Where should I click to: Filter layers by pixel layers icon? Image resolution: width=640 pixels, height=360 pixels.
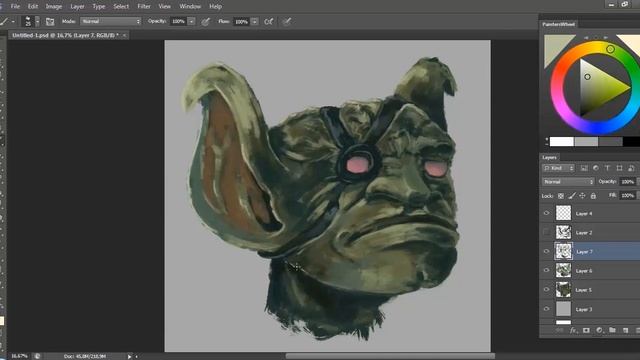[584, 168]
